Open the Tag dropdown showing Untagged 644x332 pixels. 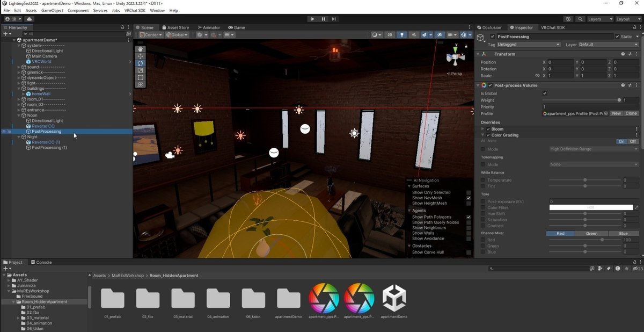tap(529, 45)
